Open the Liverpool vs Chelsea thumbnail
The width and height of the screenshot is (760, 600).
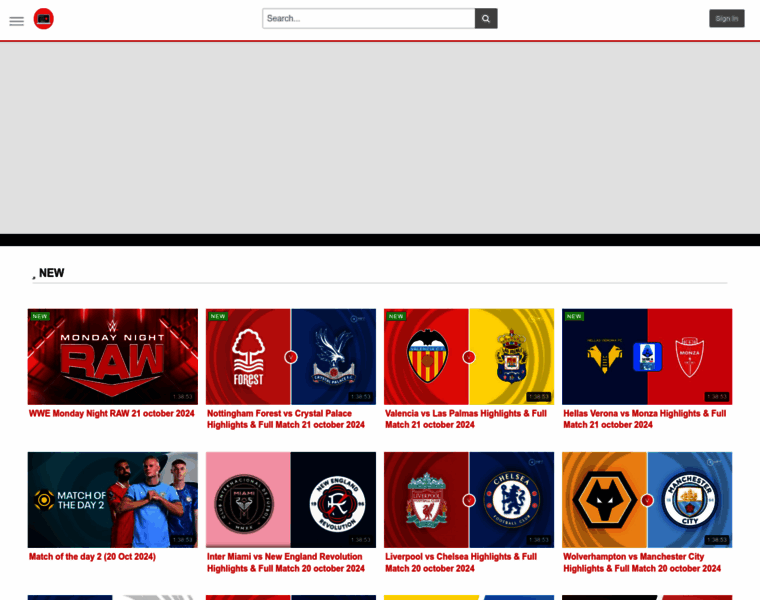coord(469,500)
